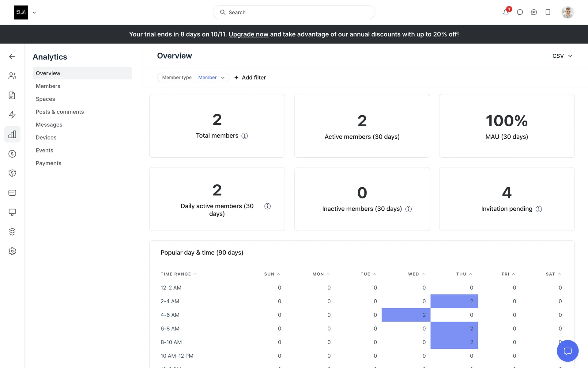The width and height of the screenshot is (588, 368).
Task: Click the dollar sign payments icon
Action: [x=12, y=154]
